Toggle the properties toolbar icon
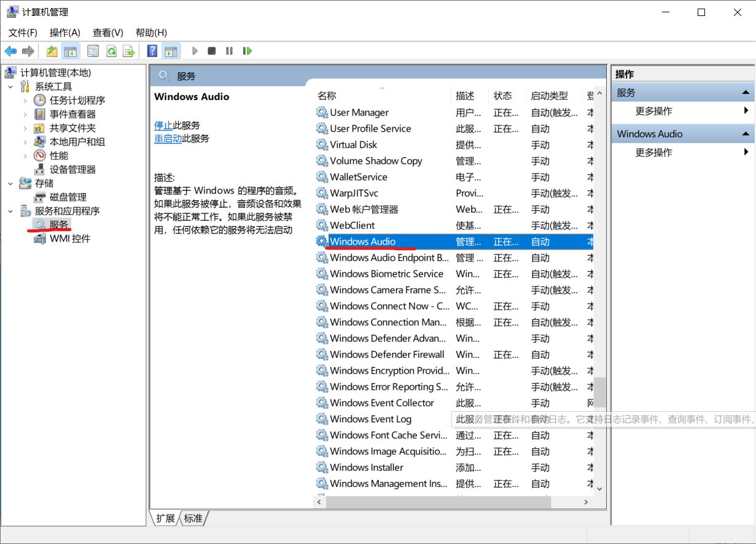This screenshot has height=544, width=756. [x=92, y=50]
